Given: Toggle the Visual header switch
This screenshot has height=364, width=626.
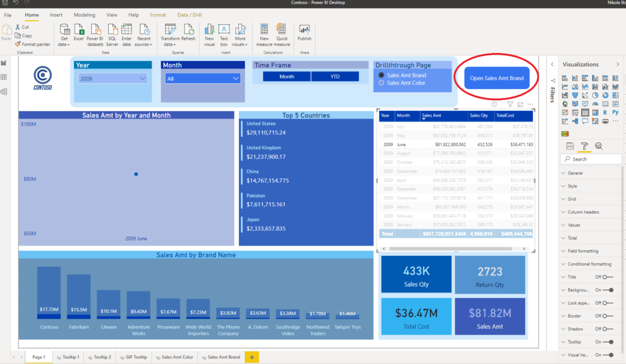Looking at the screenshot, I should [608, 355].
